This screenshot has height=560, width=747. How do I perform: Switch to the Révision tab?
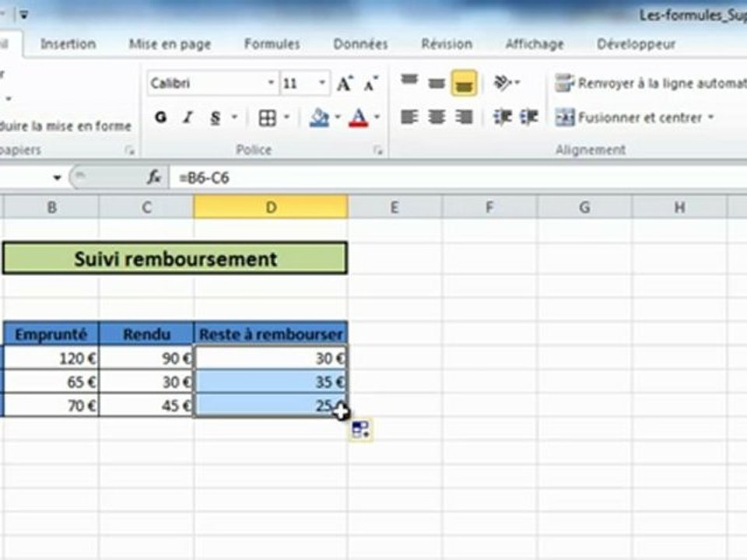(x=447, y=44)
